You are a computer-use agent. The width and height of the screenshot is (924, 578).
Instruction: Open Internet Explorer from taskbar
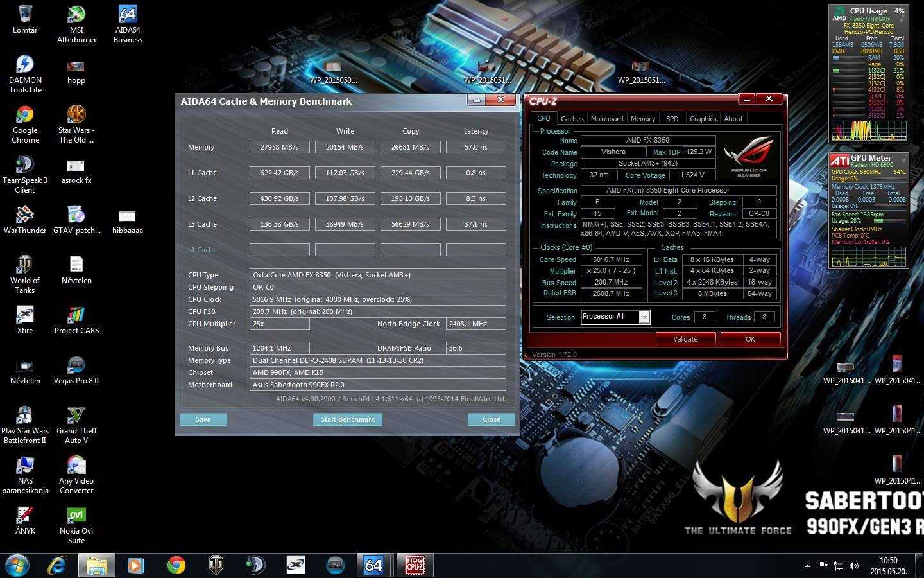coord(57,565)
